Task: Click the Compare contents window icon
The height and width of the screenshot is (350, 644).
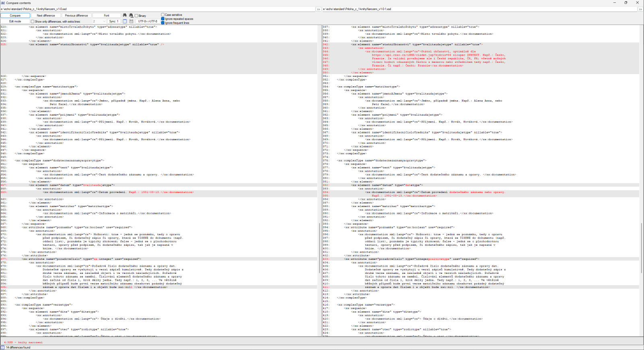Action: coord(3,3)
